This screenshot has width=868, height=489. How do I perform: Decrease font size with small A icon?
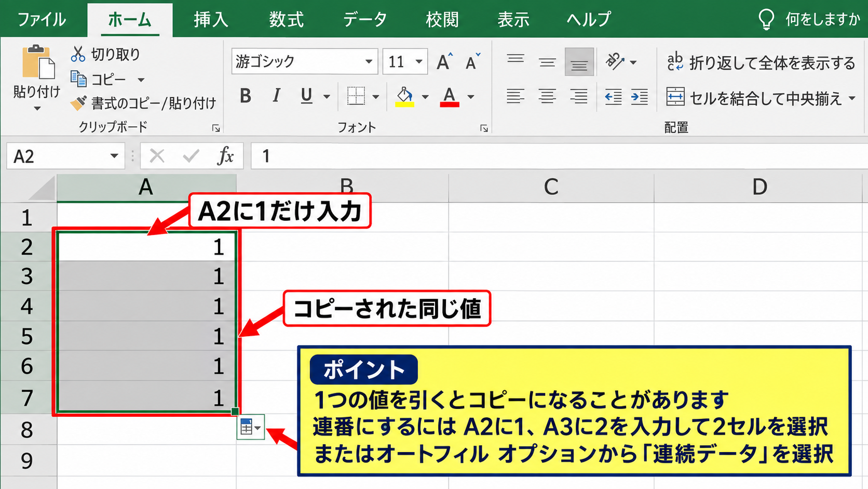tap(472, 62)
